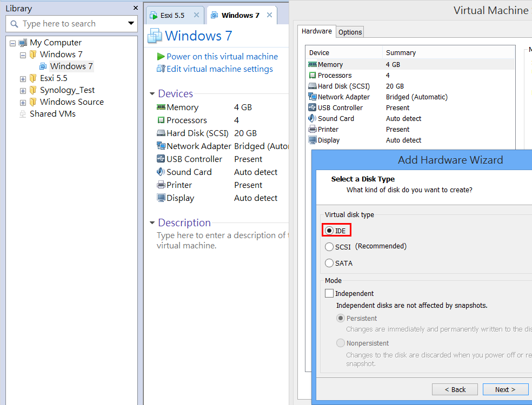Image resolution: width=532 pixels, height=405 pixels.
Task: Expand the Esxi 5.5 tree node
Action: [23, 79]
